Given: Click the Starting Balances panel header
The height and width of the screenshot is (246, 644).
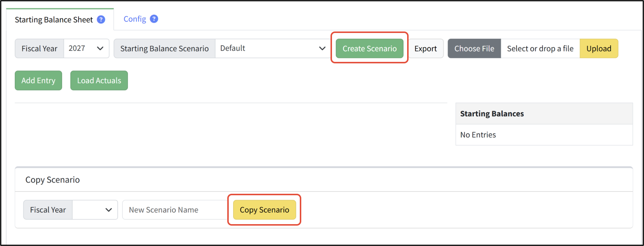Looking at the screenshot, I should 544,114.
